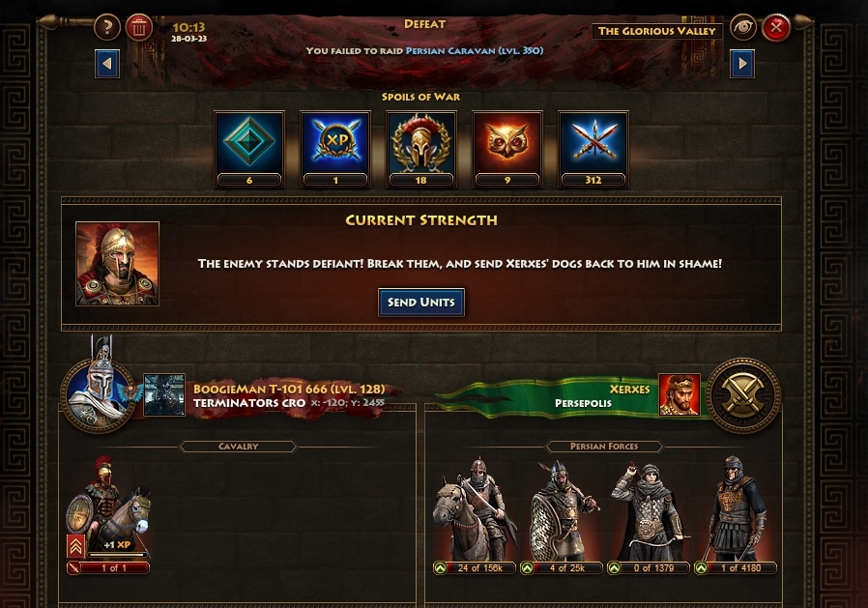The width and height of the screenshot is (868, 608).
Task: Click the green upgrade arrow on Persian horseman
Action: 440,567
